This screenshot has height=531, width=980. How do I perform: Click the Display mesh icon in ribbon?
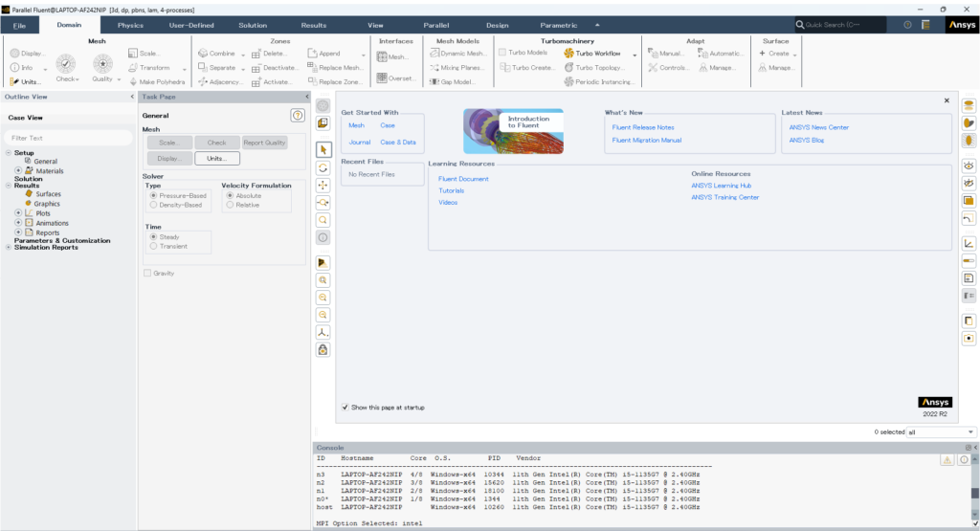(15, 54)
